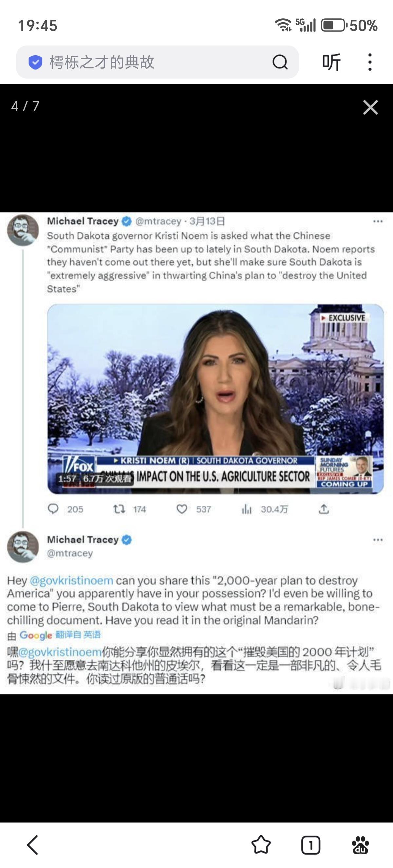Close the image viewer with X
The height and width of the screenshot is (868, 393).
click(370, 107)
